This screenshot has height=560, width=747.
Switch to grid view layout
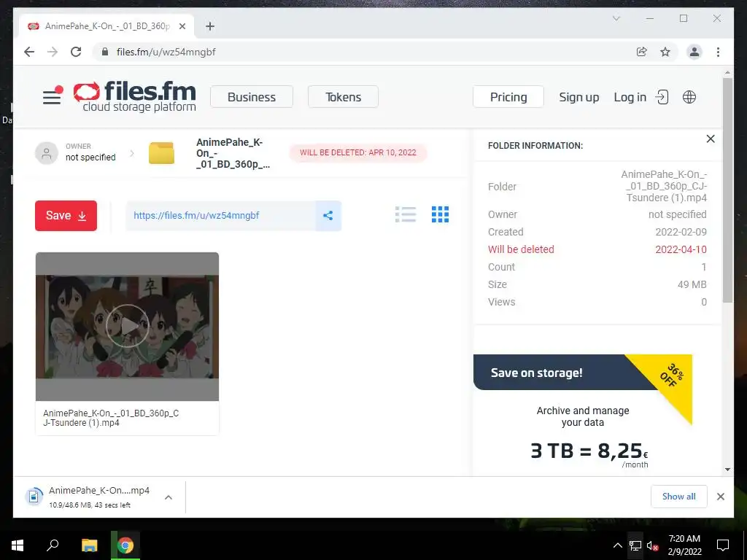click(x=440, y=214)
